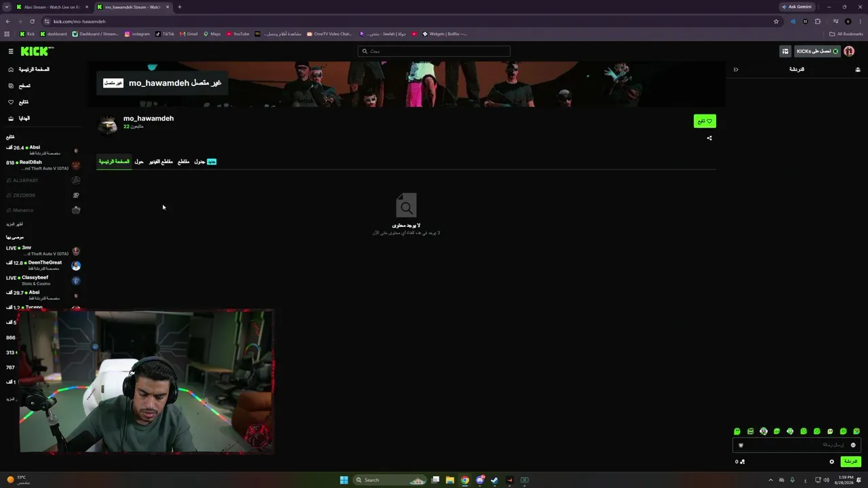Viewport: 868px width, 488px height.
Task: Open chat users icon in chat header
Action: tap(858, 70)
